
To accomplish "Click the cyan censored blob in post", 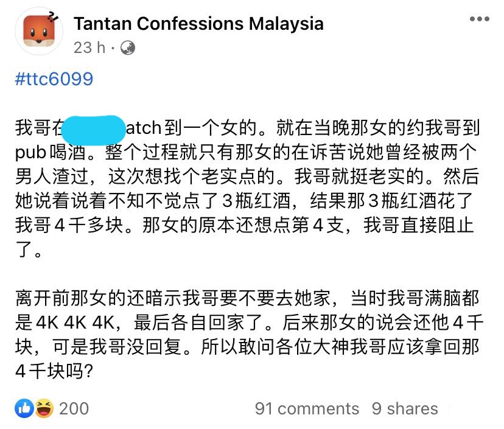I will [x=93, y=130].
